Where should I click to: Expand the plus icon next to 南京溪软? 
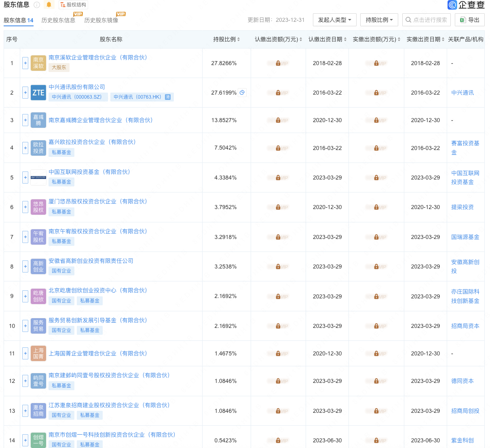click(x=25, y=63)
